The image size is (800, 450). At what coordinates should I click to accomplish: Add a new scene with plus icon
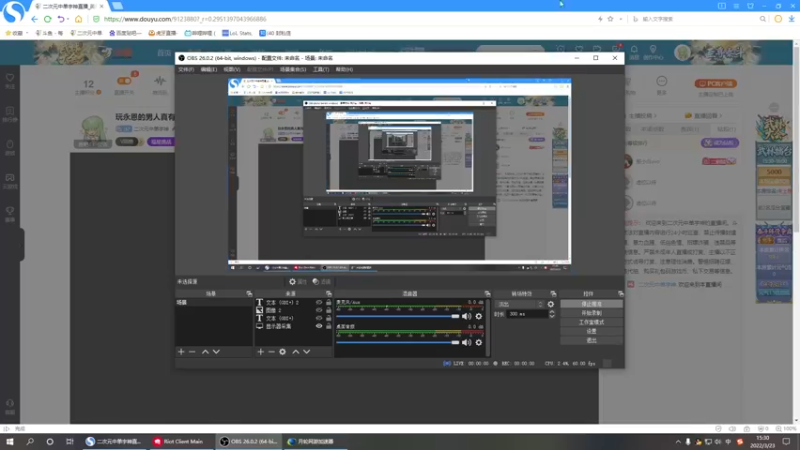[x=181, y=352]
